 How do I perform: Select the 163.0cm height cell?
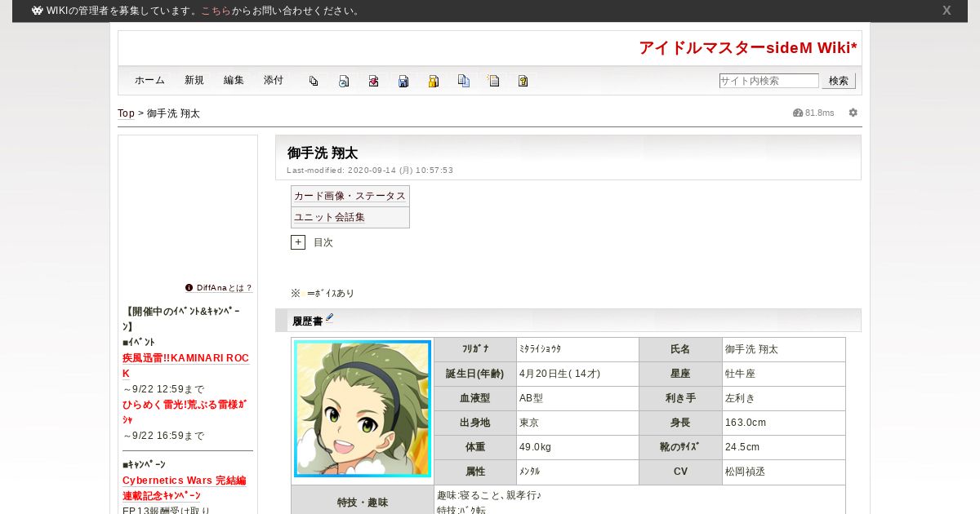click(784, 423)
